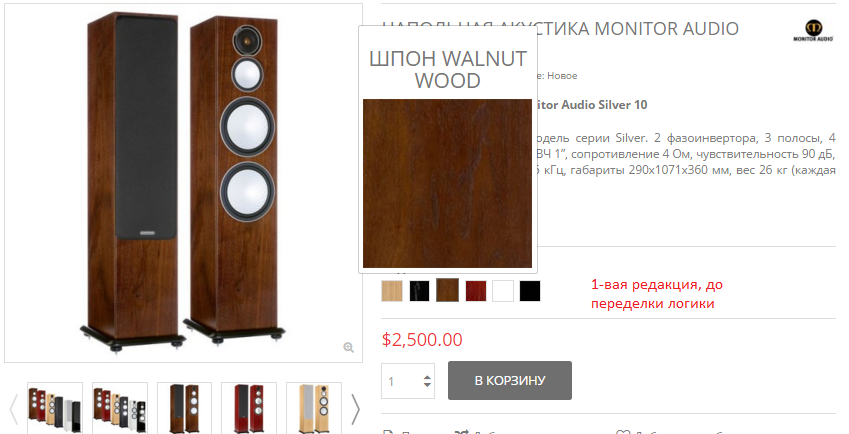Viewport: 849px width, 434px height.
Task: Open the first thumbnail of the speaker lineup
Action: click(x=55, y=409)
